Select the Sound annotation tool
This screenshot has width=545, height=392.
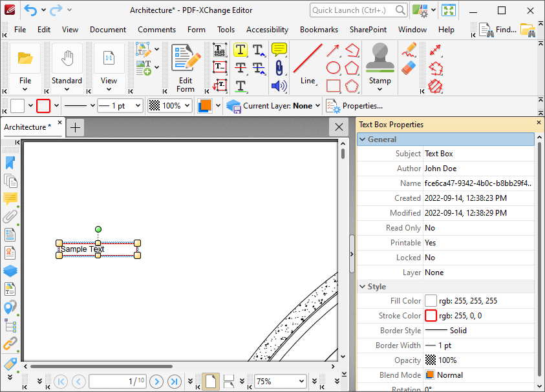click(278, 84)
